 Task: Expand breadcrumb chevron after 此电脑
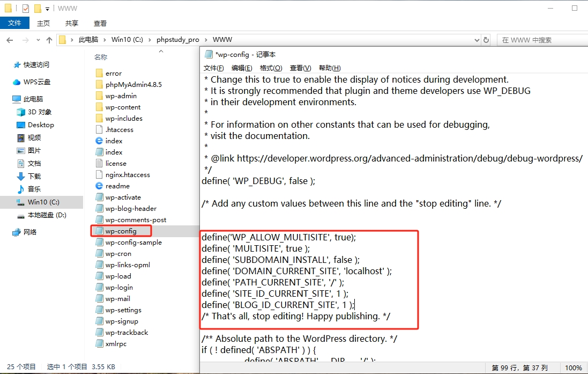104,39
